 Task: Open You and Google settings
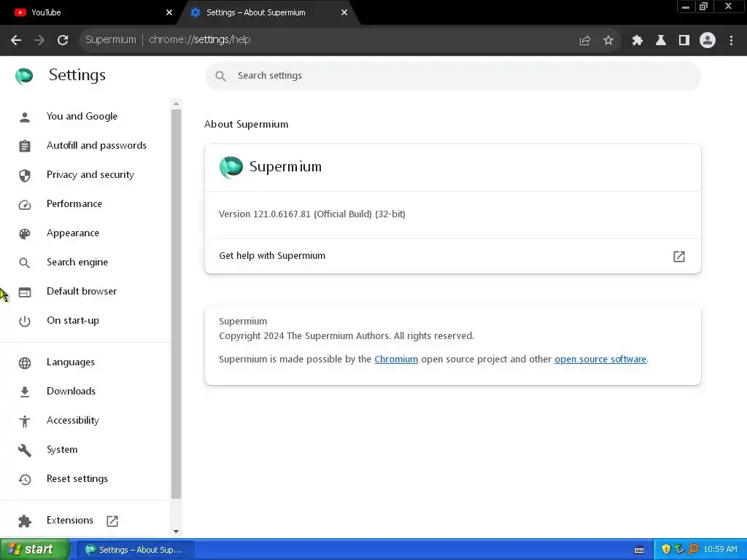(x=82, y=116)
